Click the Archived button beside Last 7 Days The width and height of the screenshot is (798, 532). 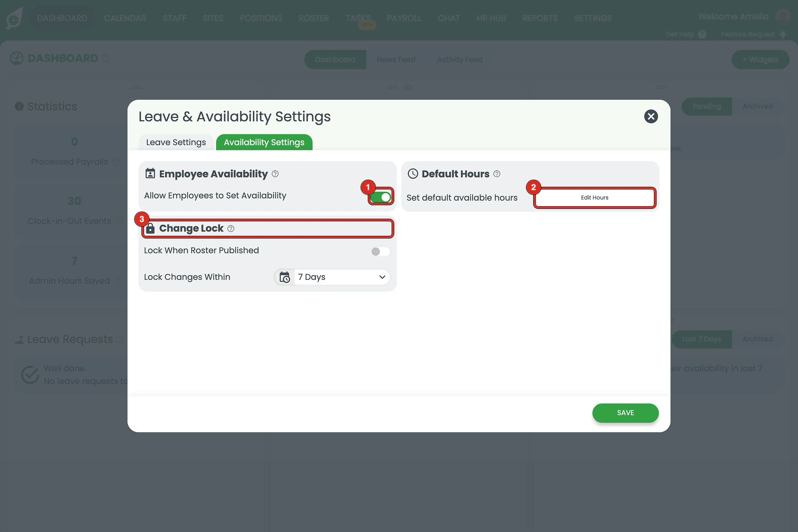click(x=757, y=339)
